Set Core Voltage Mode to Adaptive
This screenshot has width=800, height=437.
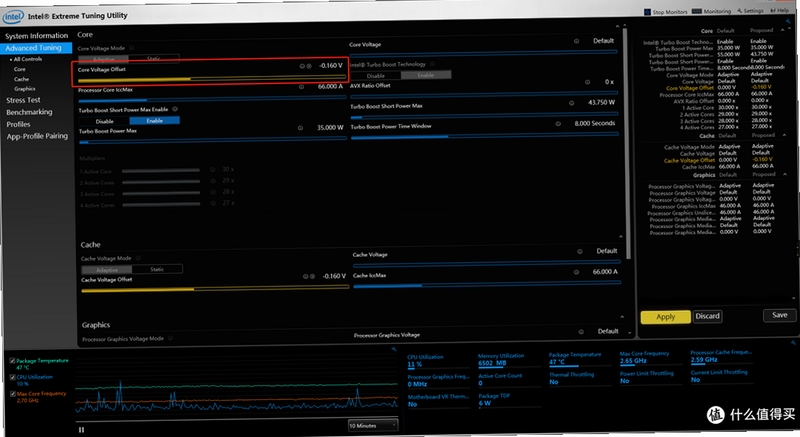point(104,59)
